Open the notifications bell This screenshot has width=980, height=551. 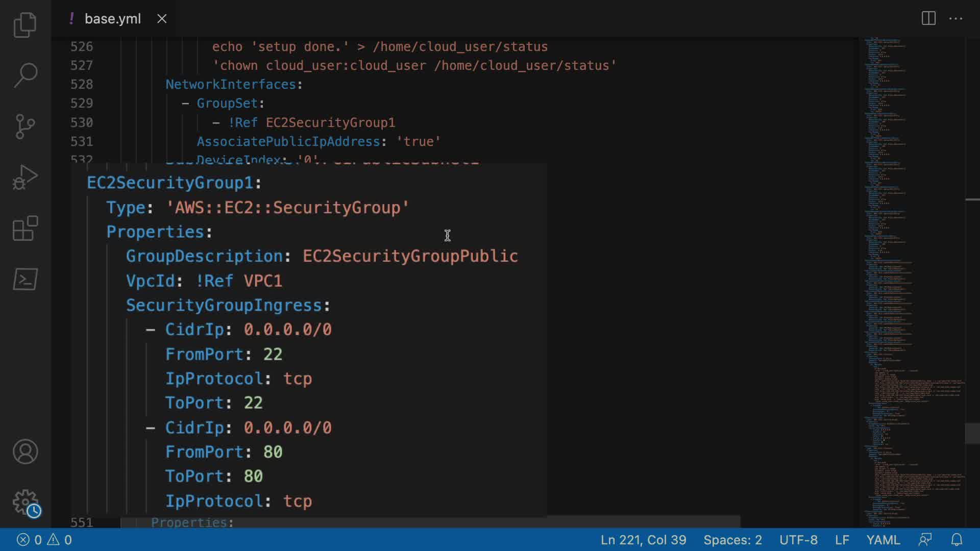(x=957, y=540)
